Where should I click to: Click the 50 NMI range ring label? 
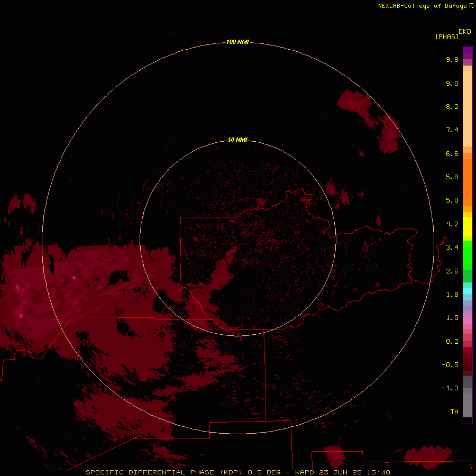(237, 140)
